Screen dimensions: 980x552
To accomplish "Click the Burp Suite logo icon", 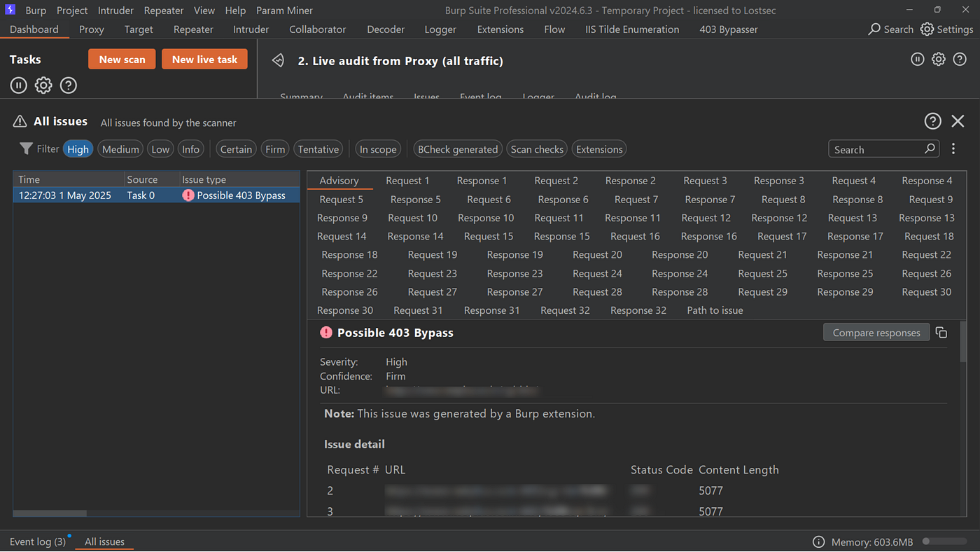I will [10, 10].
